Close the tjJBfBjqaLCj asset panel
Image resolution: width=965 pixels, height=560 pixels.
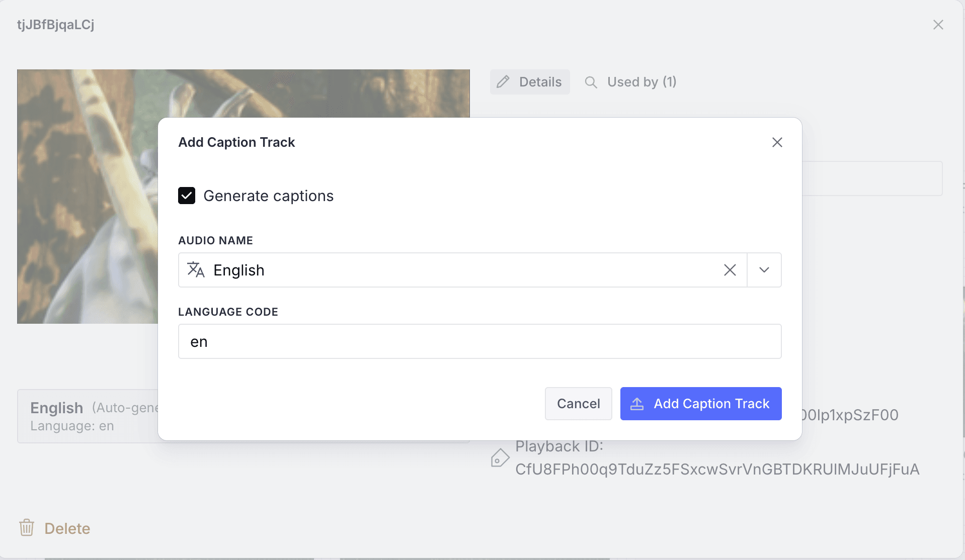pos(938,25)
